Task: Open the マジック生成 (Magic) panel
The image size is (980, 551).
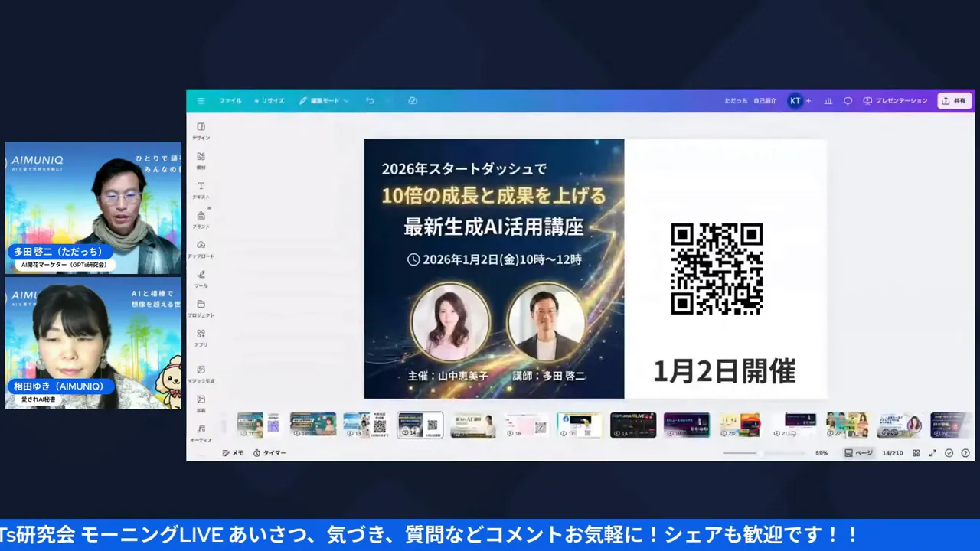Action: coord(201,375)
